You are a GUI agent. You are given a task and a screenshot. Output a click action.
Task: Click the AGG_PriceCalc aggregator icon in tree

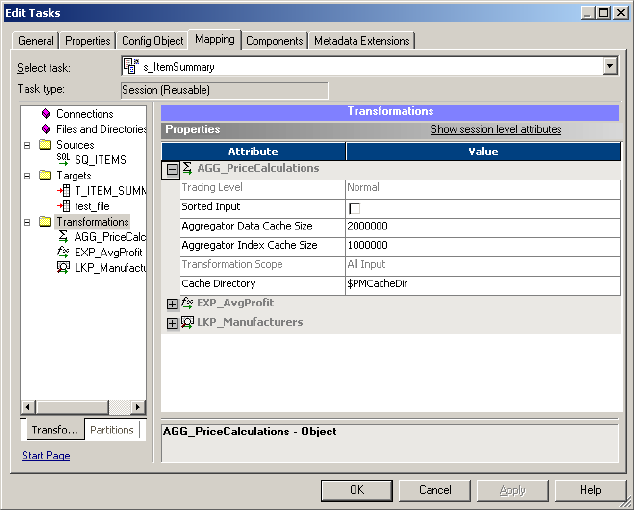point(63,236)
